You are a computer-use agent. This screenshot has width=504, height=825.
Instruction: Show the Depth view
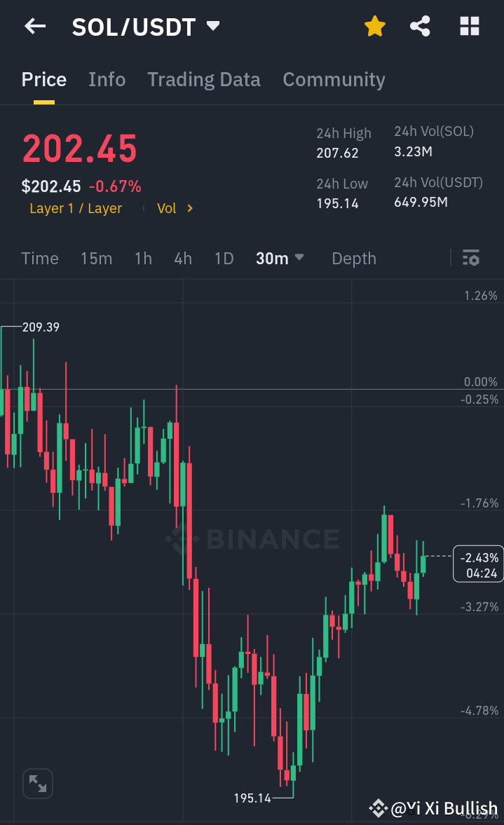click(x=353, y=258)
